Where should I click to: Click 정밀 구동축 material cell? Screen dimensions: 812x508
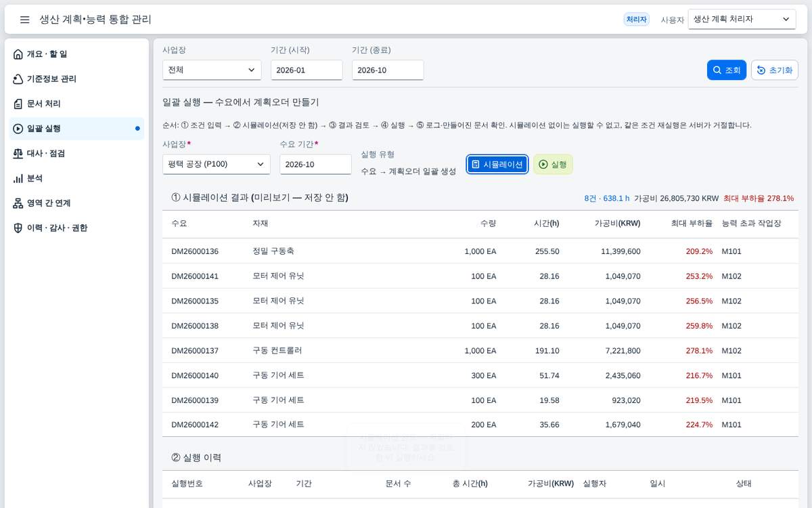(273, 251)
